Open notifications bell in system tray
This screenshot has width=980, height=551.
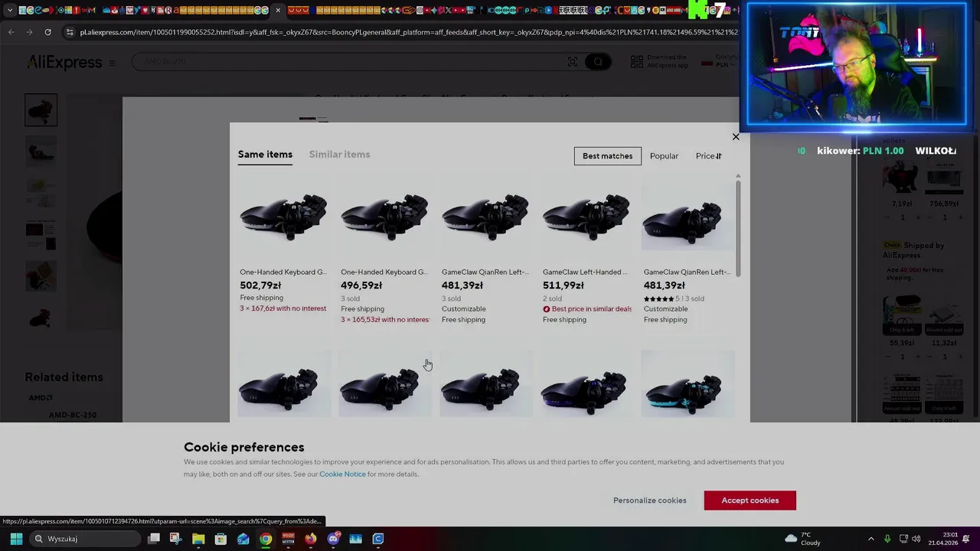tap(966, 539)
